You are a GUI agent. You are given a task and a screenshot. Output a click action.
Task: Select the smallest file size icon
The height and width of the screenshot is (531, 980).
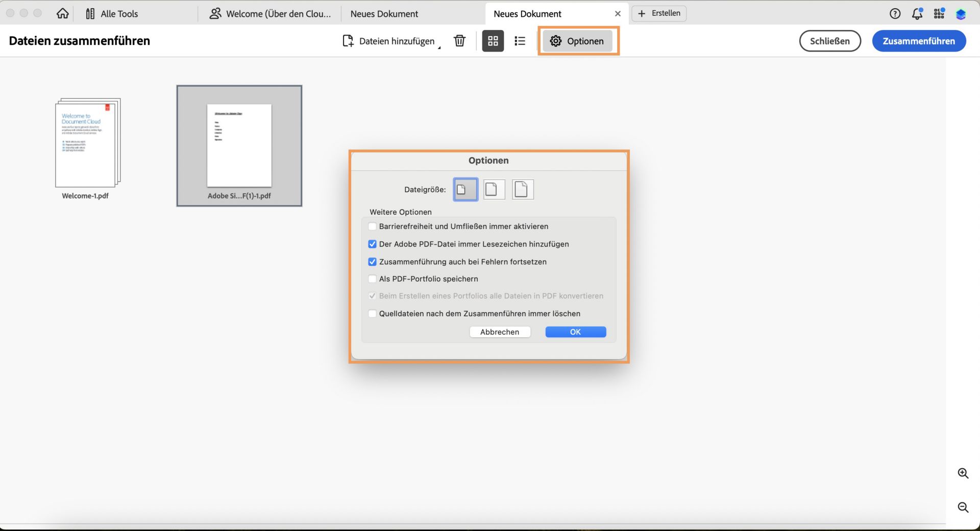pyautogui.click(x=465, y=190)
